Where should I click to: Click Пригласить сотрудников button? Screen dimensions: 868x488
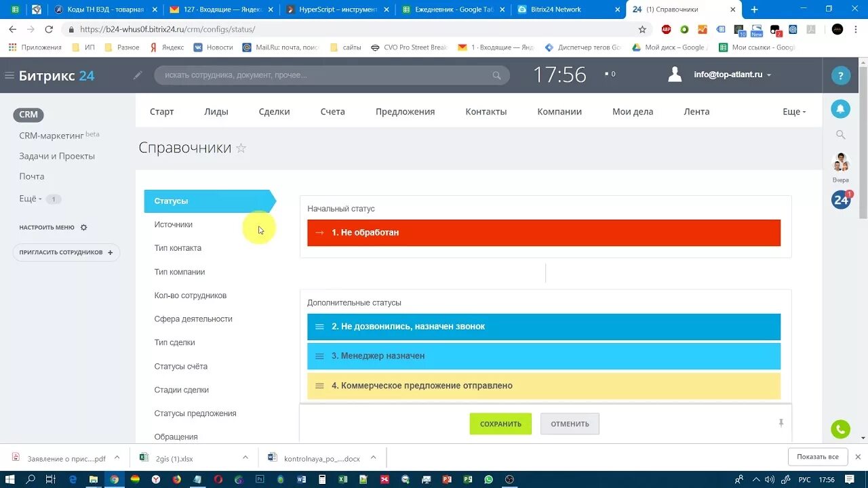click(66, 252)
